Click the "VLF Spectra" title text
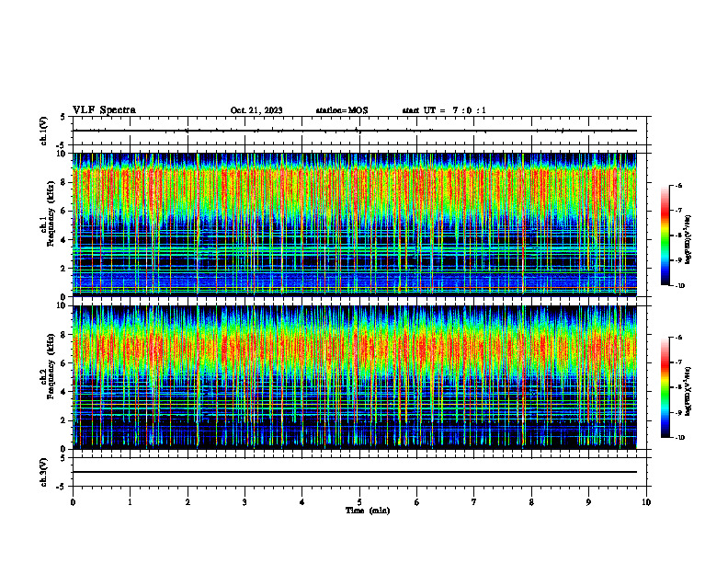The image size is (728, 563). pyautogui.click(x=104, y=110)
